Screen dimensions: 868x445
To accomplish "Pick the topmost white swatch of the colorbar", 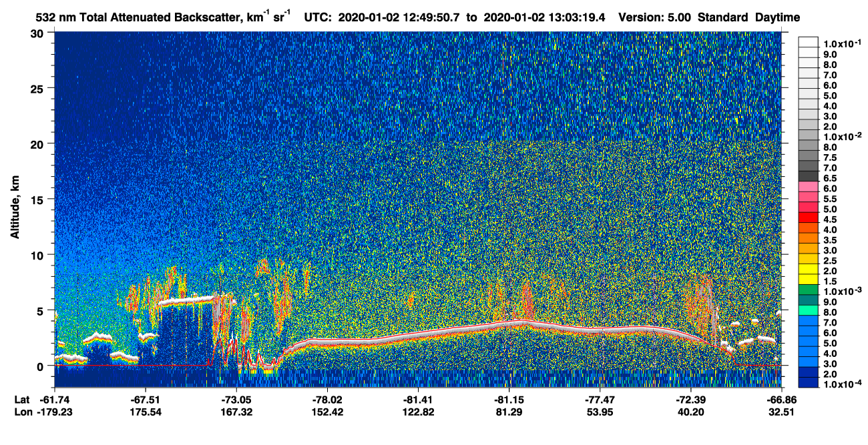I will (x=809, y=41).
